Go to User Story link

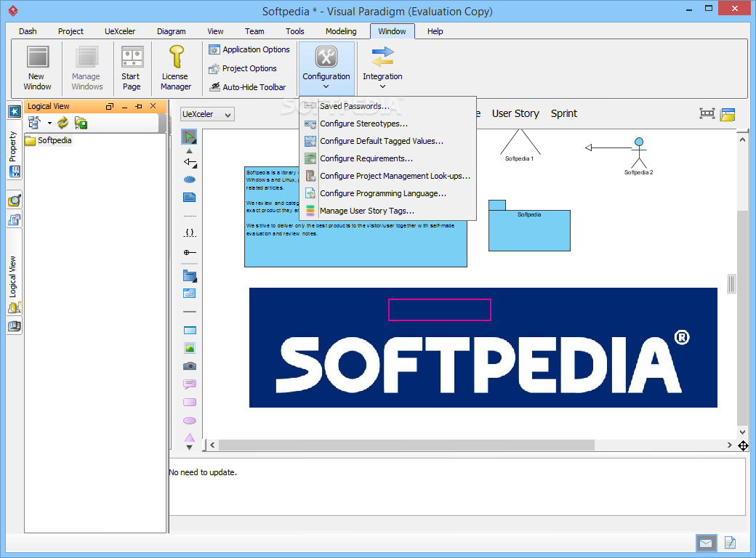(x=515, y=114)
